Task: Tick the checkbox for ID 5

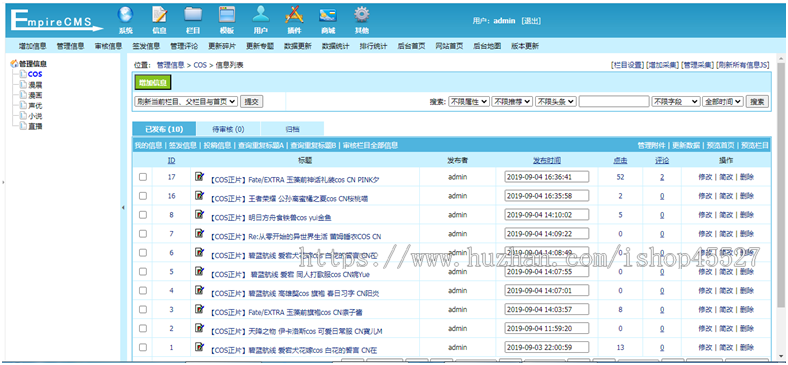Action: [143, 271]
